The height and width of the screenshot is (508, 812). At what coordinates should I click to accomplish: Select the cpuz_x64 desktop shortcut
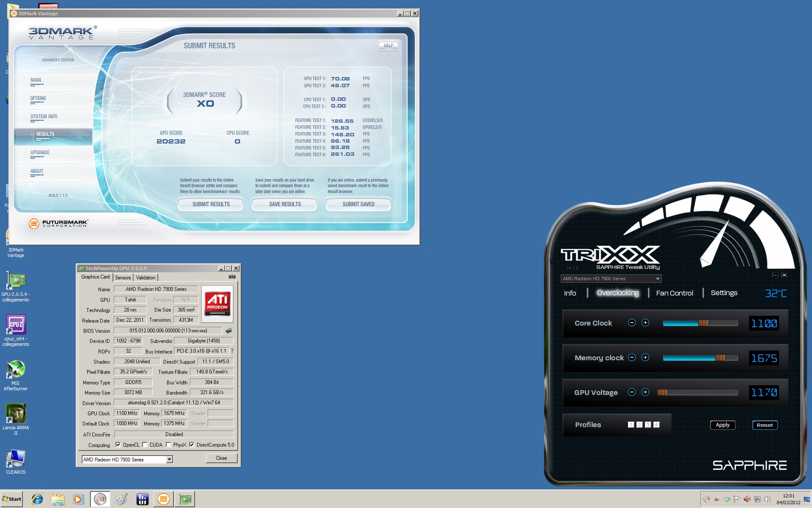tap(16, 331)
